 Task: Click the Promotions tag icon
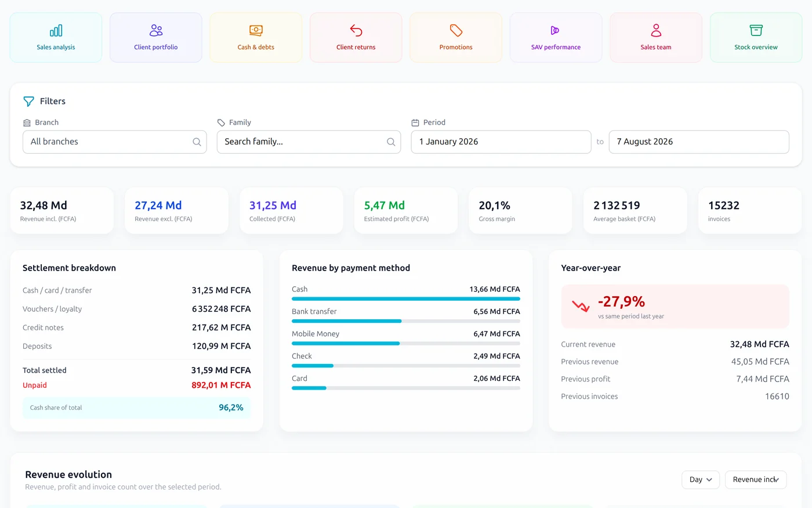tap(456, 30)
